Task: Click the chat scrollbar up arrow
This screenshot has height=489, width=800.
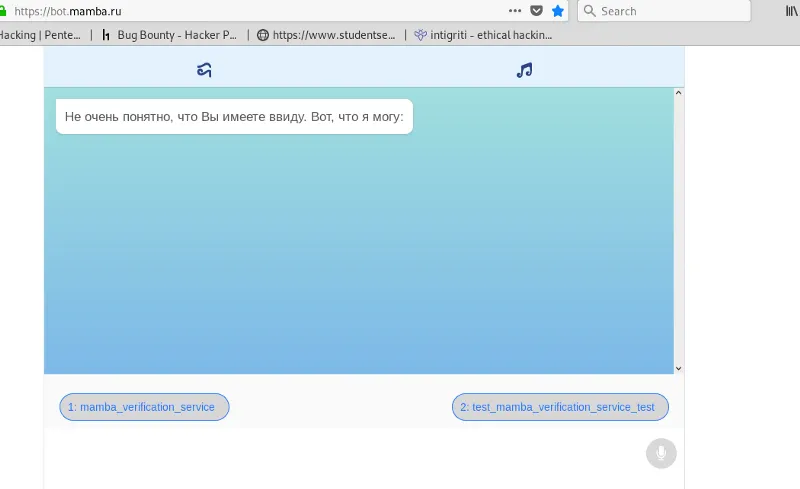Action: (x=679, y=94)
